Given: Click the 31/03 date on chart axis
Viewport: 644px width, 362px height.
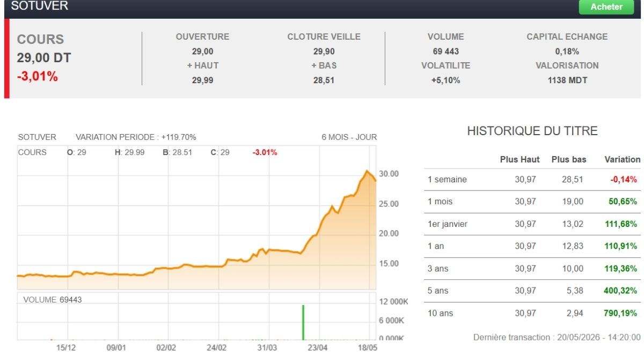Looking at the screenshot, I should pos(267,348).
